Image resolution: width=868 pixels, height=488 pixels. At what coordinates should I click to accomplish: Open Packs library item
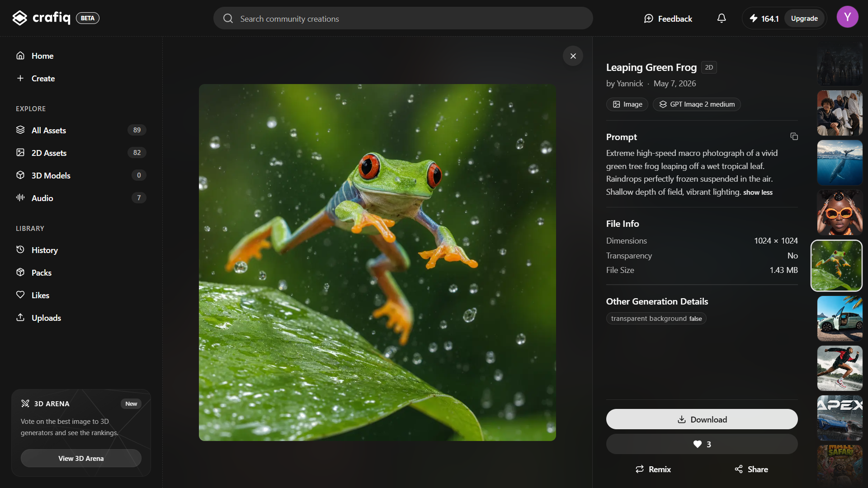(81, 272)
